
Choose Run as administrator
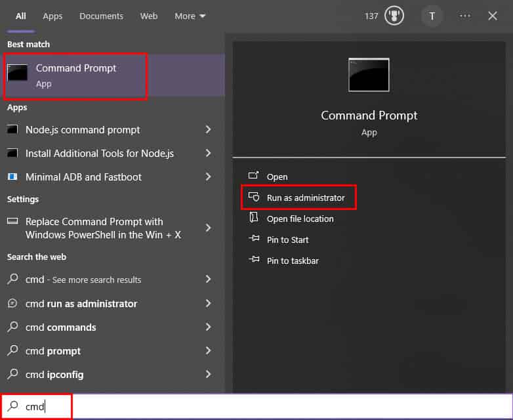[x=306, y=198]
